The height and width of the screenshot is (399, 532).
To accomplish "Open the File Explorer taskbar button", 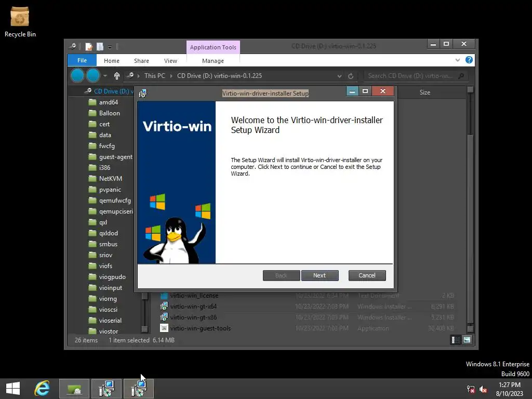I will 74,389.
